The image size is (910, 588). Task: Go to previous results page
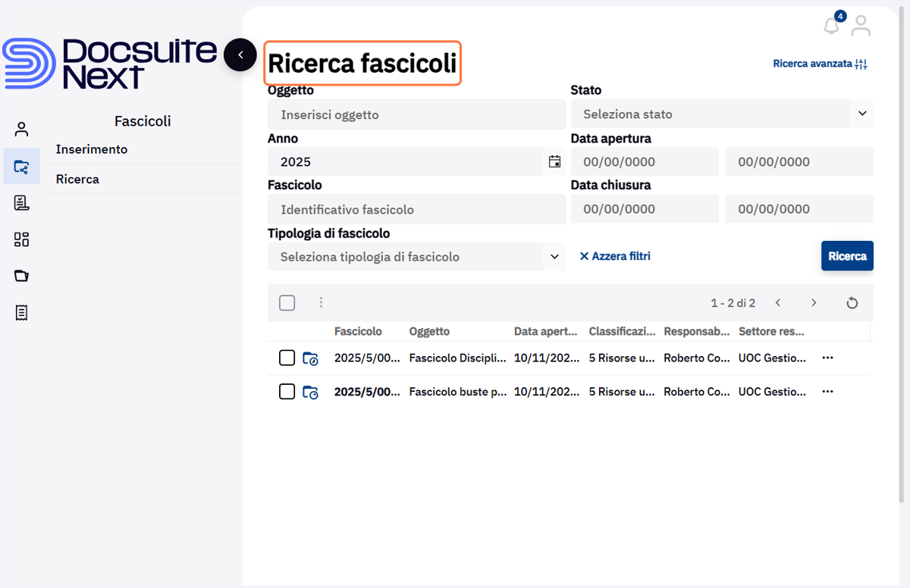(x=778, y=303)
